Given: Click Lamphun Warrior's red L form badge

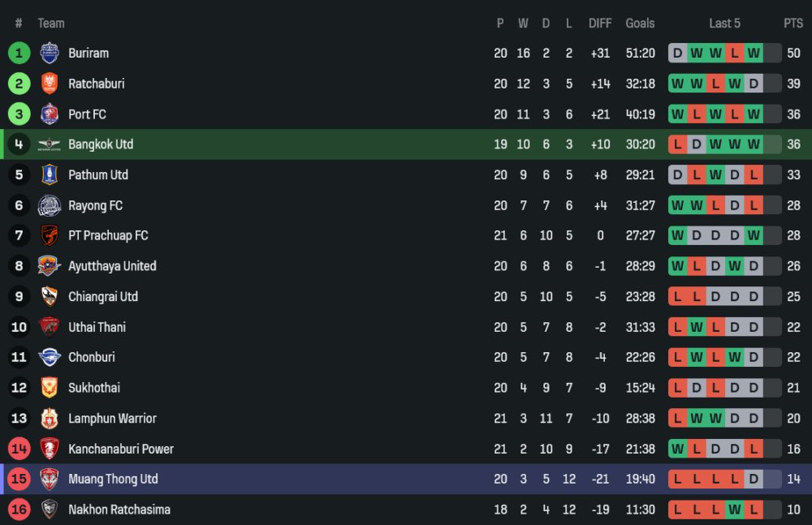Looking at the screenshot, I should pos(677,419).
